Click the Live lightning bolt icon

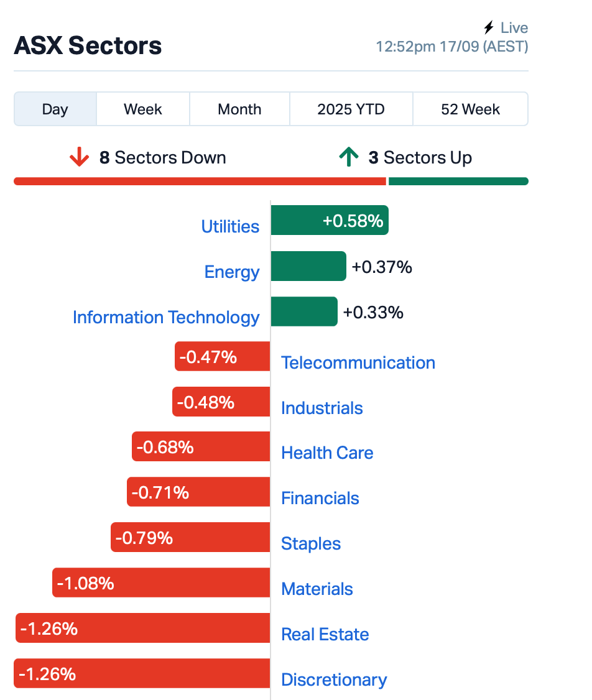coord(489,28)
